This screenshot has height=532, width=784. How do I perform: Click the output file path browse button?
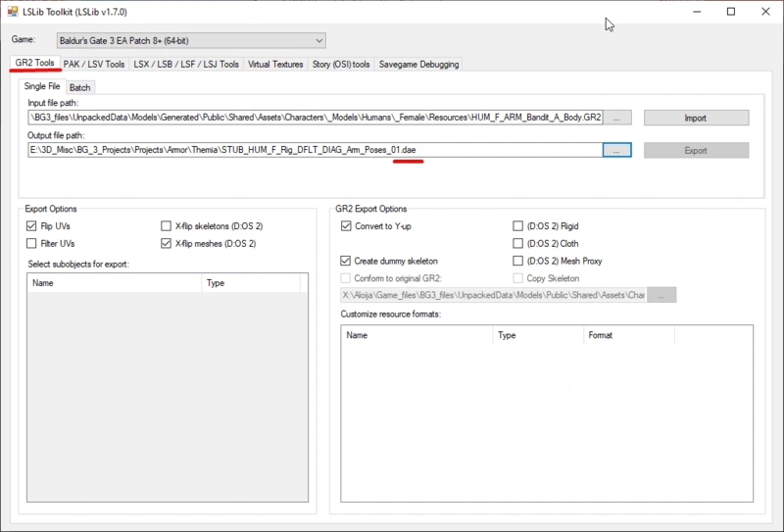pyautogui.click(x=616, y=150)
